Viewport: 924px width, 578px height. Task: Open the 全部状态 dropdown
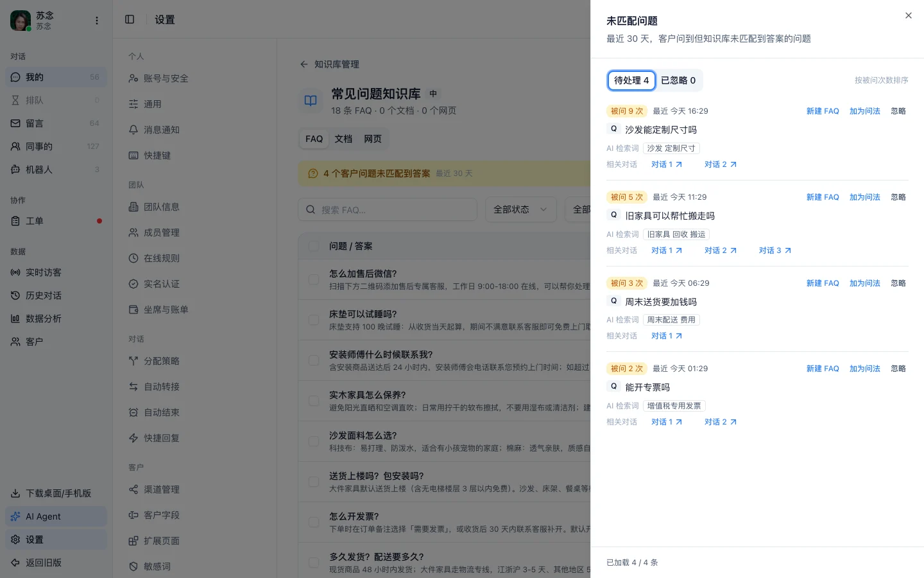(x=520, y=209)
